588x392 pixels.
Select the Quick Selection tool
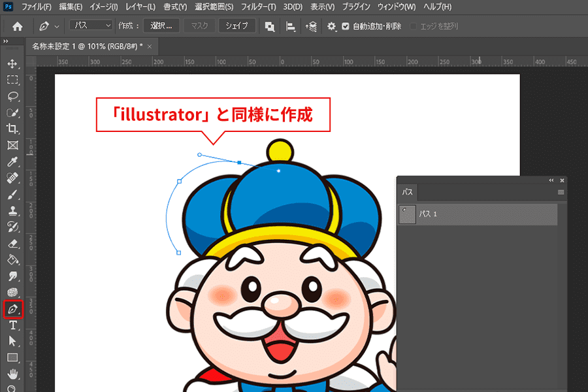12,112
